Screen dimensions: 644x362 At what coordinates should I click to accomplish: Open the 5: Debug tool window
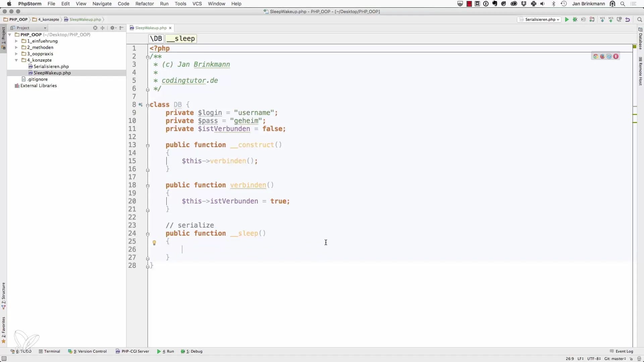[x=192, y=351]
